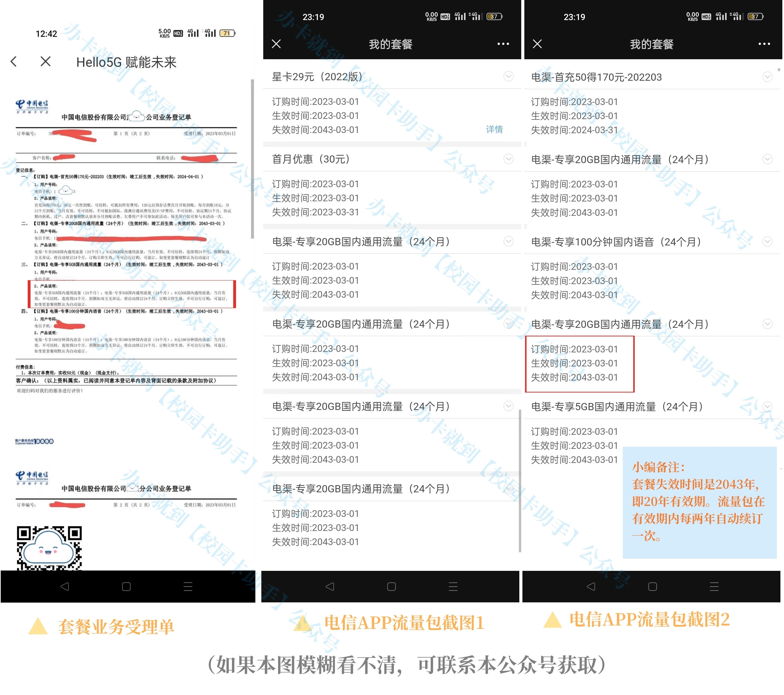Tap Android home square under the Hello5G screen

point(126,586)
